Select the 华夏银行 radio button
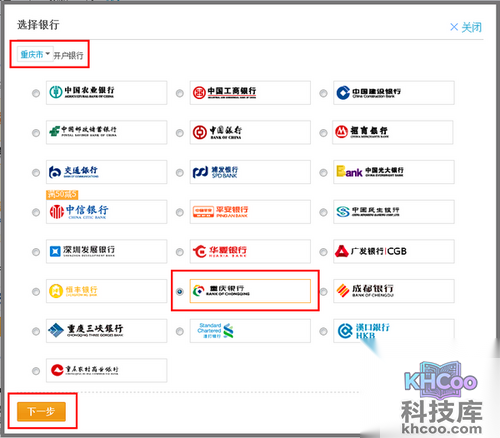Screen dimensions: 500x438 [179, 252]
